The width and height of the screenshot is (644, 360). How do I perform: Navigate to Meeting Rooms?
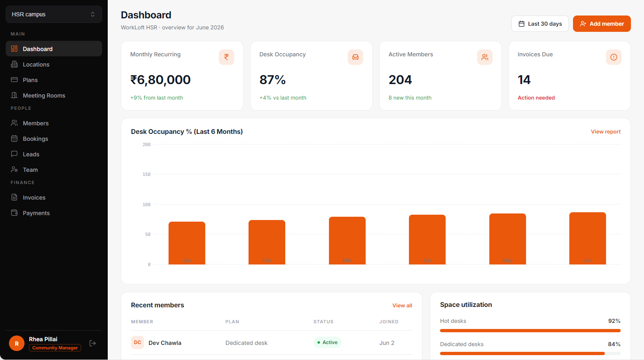click(x=54, y=95)
